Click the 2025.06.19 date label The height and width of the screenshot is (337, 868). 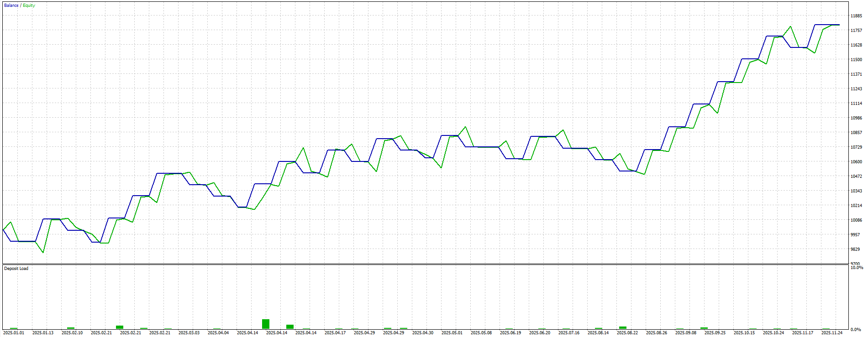[x=510, y=333]
